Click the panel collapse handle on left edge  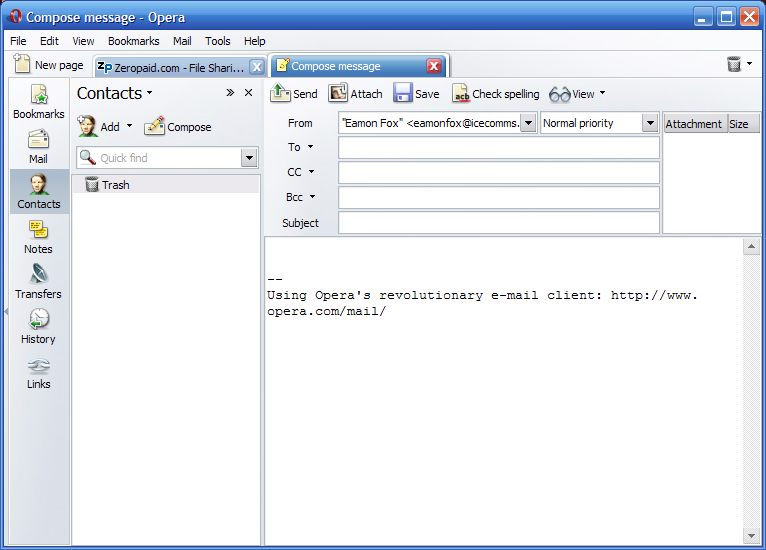tap(6, 311)
